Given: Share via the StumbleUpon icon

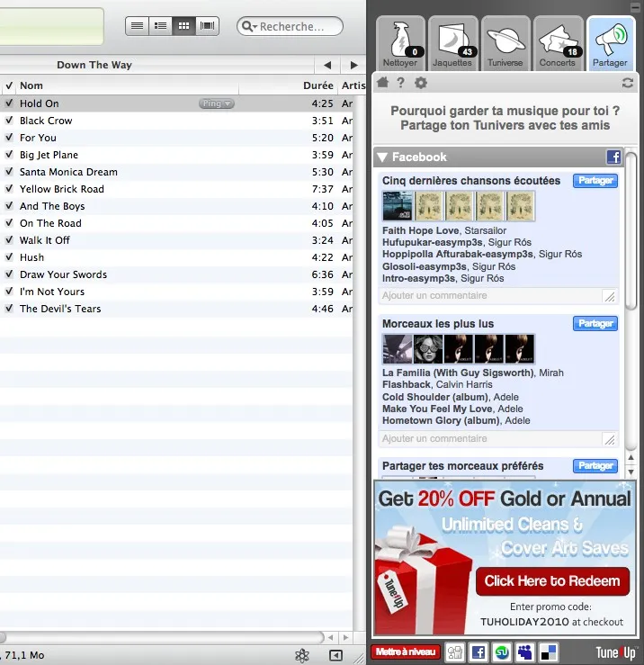Looking at the screenshot, I should tap(502, 652).
